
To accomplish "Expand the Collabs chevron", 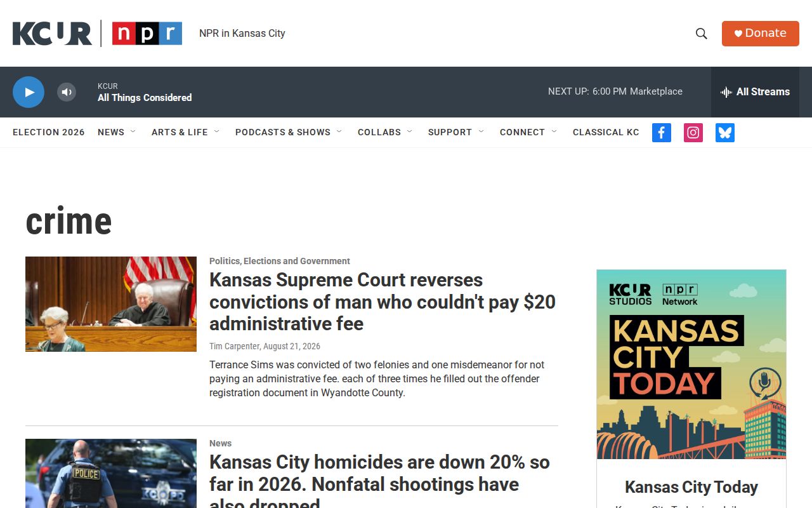I will 410,132.
